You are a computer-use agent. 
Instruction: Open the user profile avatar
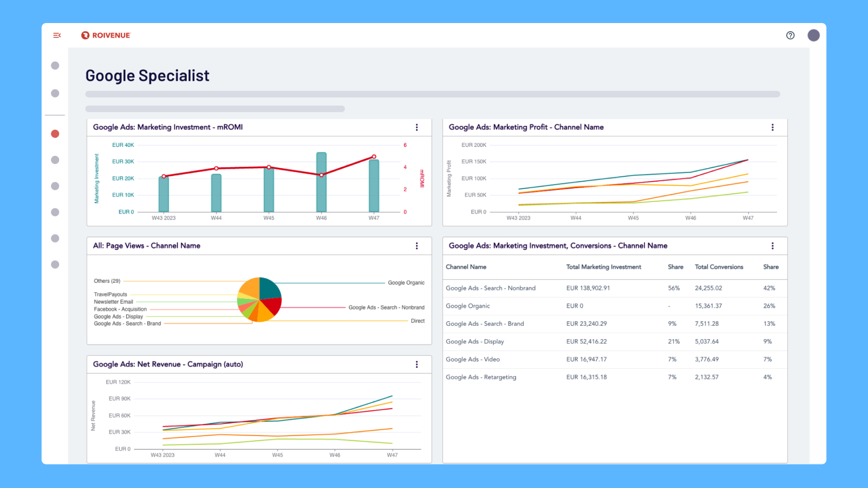click(x=814, y=35)
